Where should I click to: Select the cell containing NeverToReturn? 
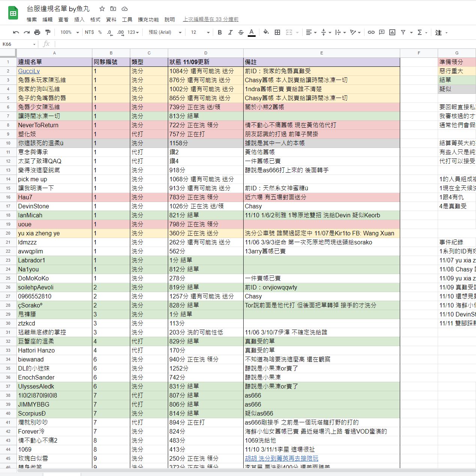[x=54, y=125]
